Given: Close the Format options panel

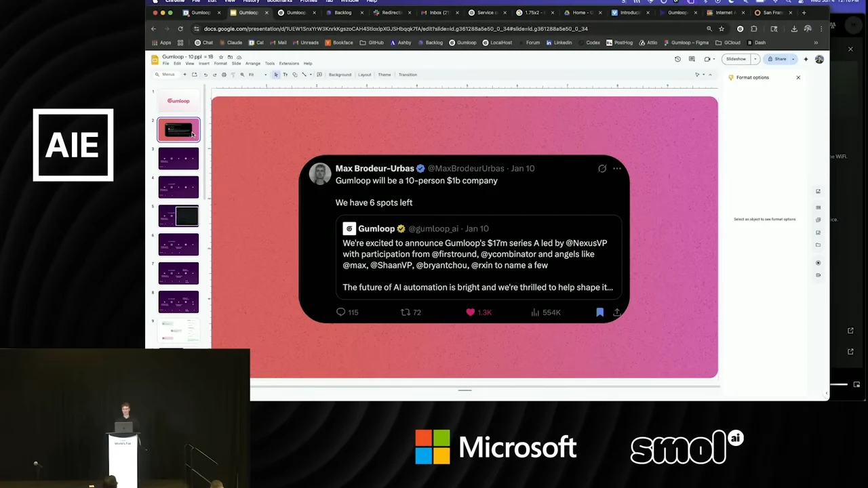Looking at the screenshot, I should click(x=798, y=77).
